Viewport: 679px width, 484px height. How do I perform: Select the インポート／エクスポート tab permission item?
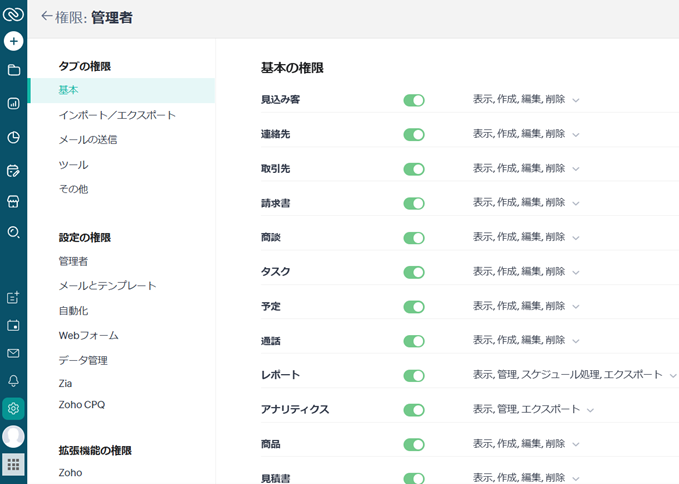117,115
